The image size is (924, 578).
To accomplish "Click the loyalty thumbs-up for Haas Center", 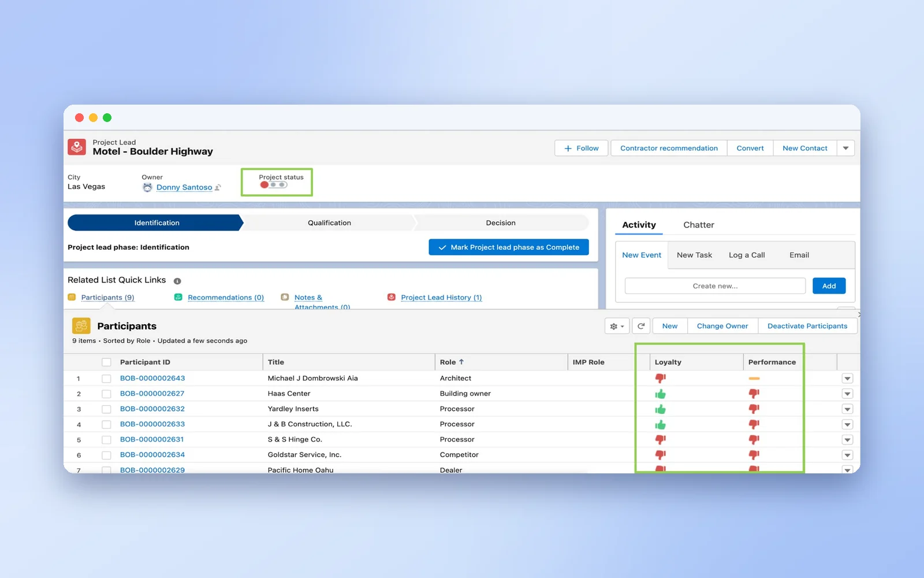I will tap(660, 394).
